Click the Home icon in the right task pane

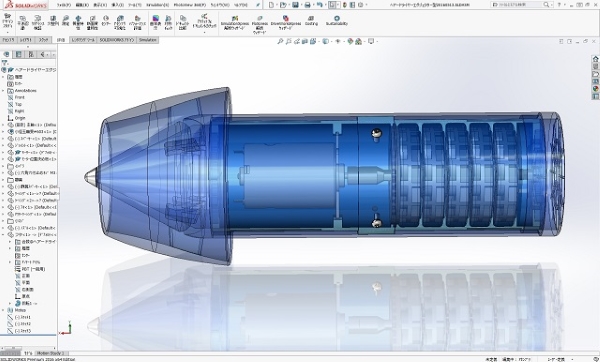pyautogui.click(x=595, y=59)
